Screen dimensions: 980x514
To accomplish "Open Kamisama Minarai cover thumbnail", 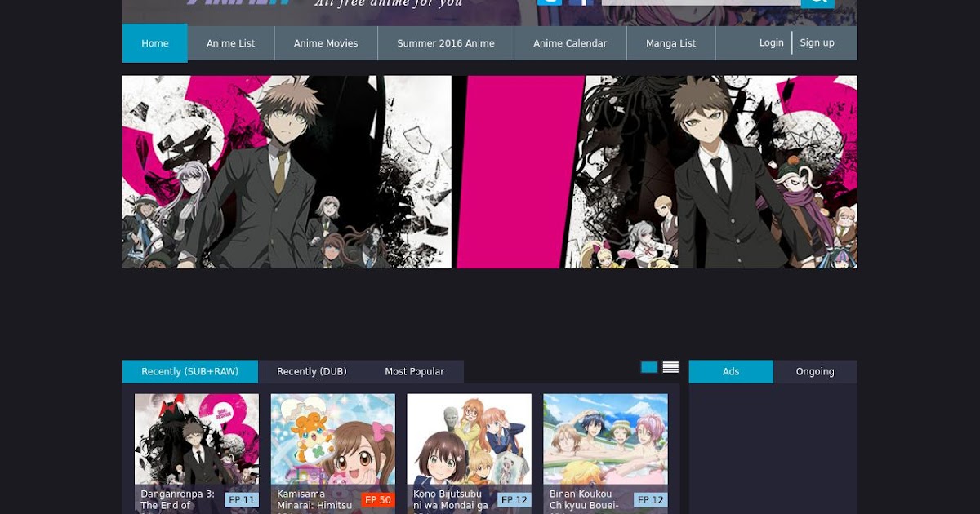I will click(333, 454).
